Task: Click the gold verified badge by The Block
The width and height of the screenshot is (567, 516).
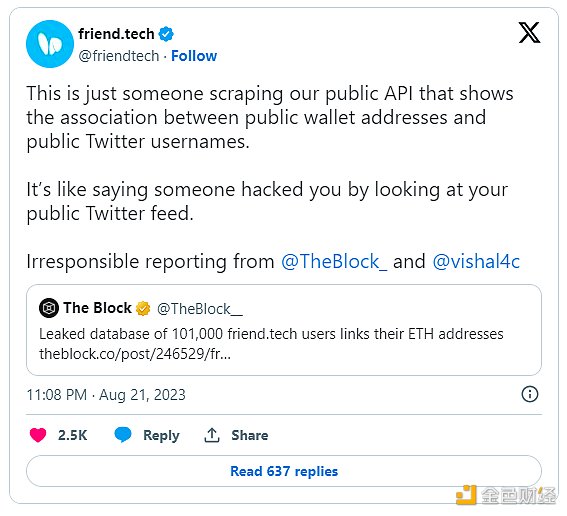Action: click(143, 308)
